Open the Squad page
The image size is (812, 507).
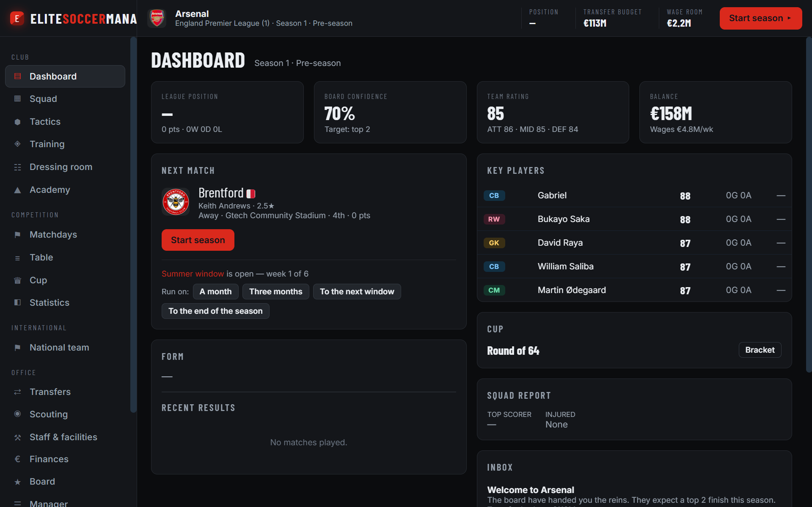pyautogui.click(x=65, y=99)
